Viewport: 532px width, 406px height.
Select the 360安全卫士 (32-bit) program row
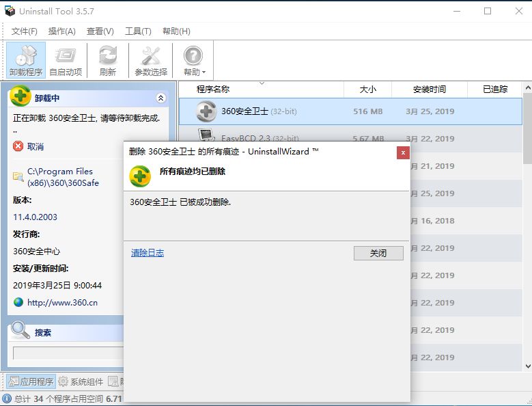point(350,111)
